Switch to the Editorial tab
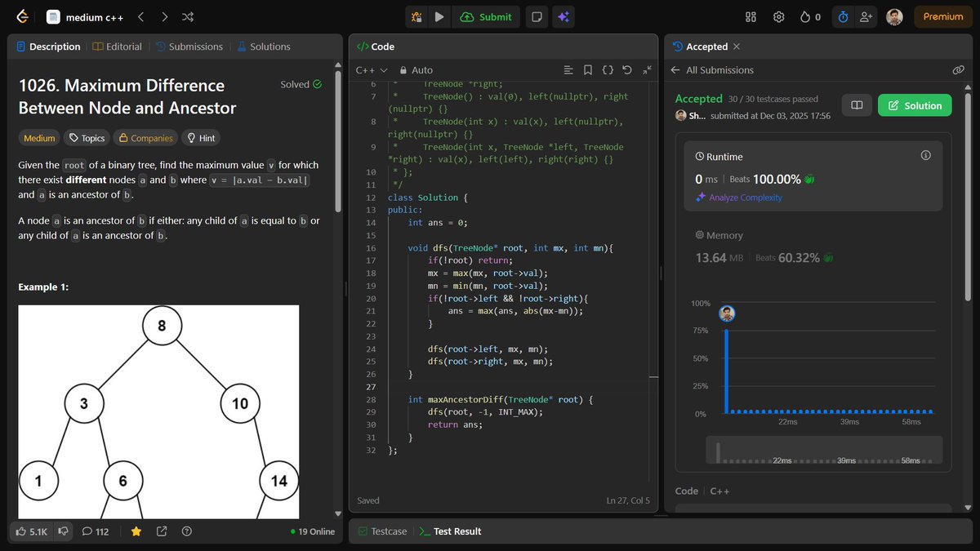Image resolution: width=980 pixels, height=551 pixels. coord(117,47)
